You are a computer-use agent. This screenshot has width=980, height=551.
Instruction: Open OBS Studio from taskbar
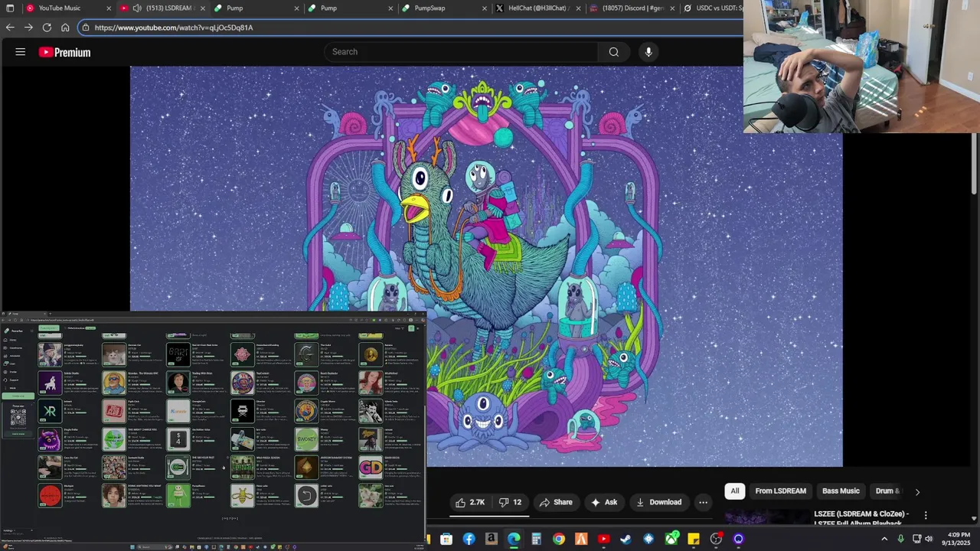pyautogui.click(x=716, y=539)
